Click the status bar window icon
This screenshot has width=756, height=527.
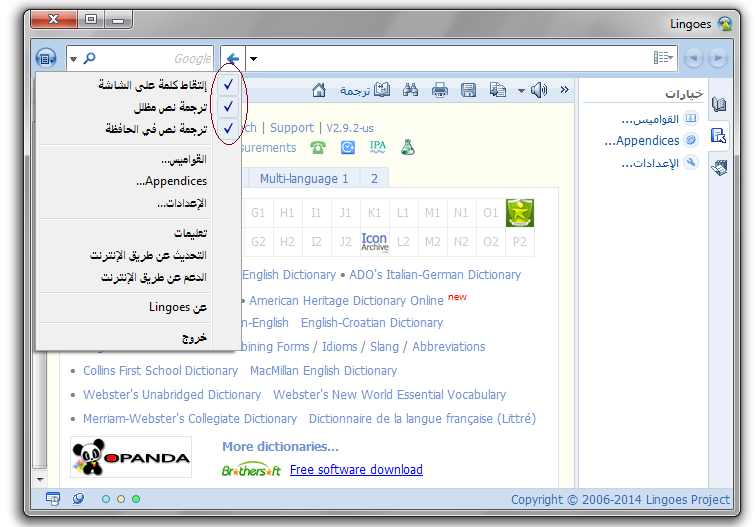click(x=53, y=499)
